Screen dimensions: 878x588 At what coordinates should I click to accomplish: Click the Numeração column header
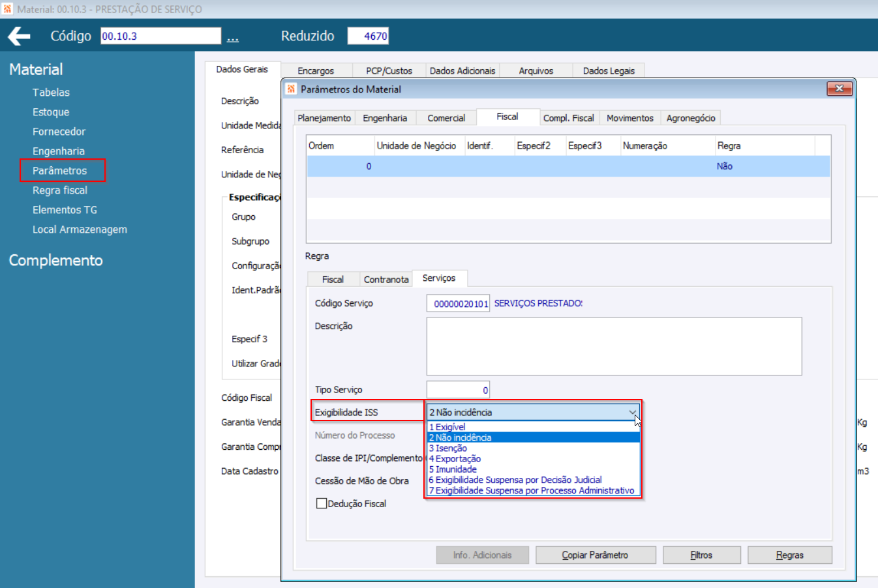(667, 146)
